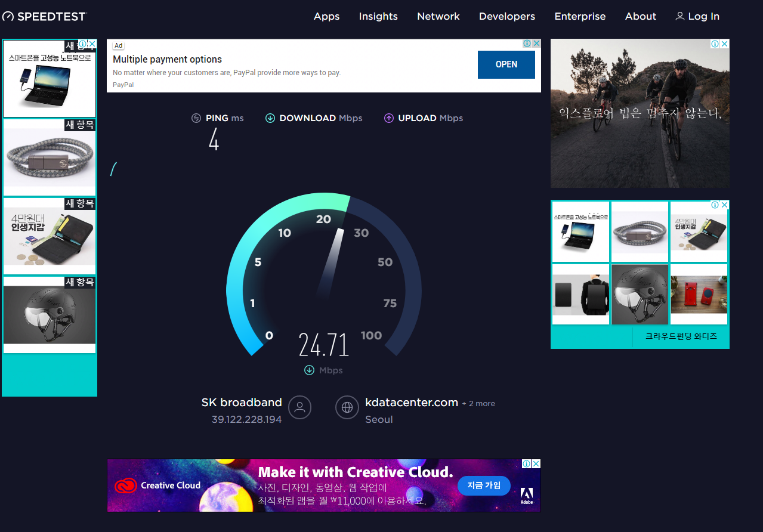763x532 pixels.
Task: Click the SK broadband provider name
Action: [242, 402]
